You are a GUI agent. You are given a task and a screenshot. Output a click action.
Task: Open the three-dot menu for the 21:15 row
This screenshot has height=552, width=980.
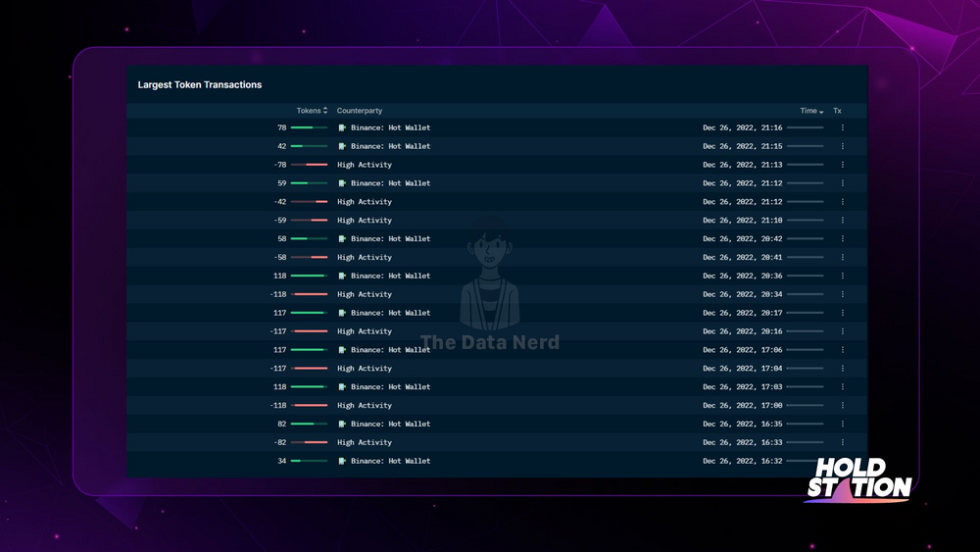click(843, 146)
